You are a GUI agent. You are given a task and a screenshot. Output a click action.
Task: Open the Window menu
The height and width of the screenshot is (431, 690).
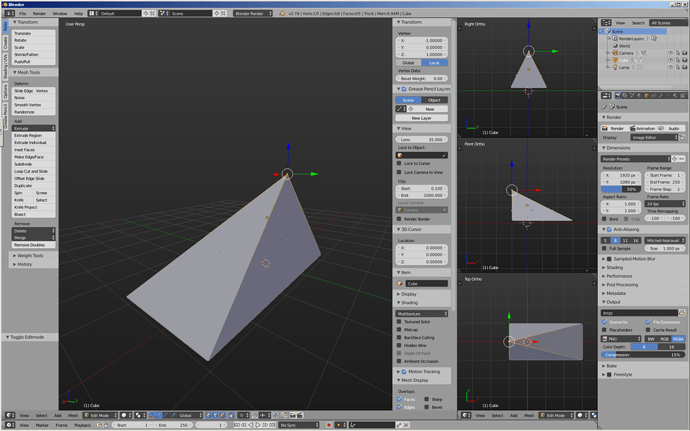60,14
